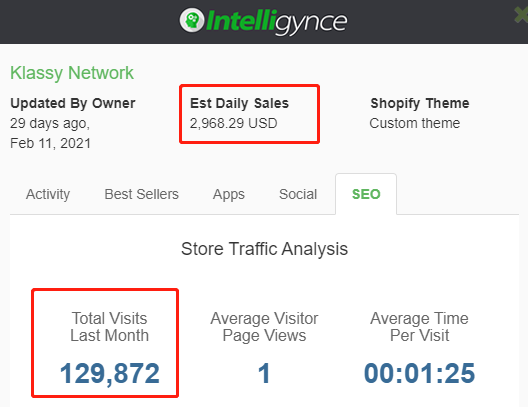Click the 00:01:25 average time value
Viewport: 528px width, 407px height.
[x=419, y=373]
